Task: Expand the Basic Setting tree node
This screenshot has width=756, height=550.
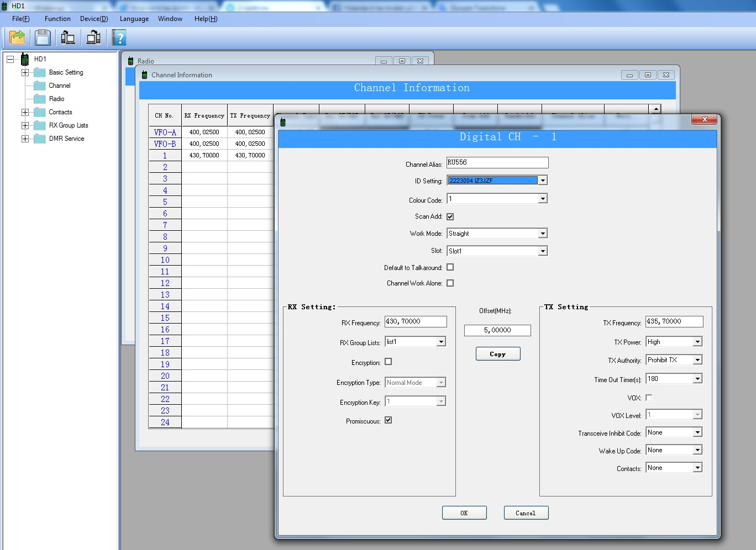Action: coord(25,72)
